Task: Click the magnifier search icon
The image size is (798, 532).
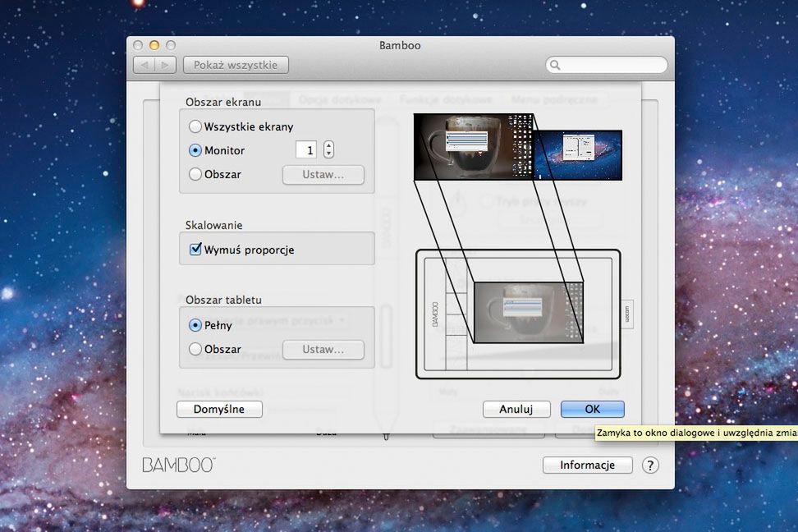Action: tap(555, 65)
